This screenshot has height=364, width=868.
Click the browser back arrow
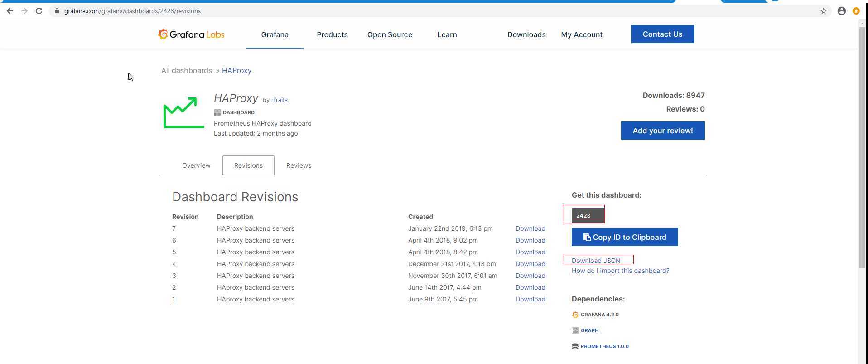pos(10,11)
